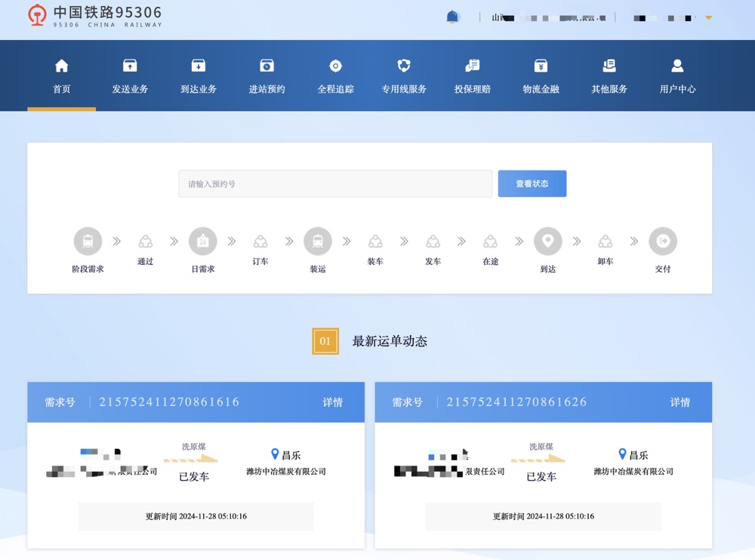Screen dimensions: 755x560
Task: Open the 其他服务 icon
Action: 609,66
